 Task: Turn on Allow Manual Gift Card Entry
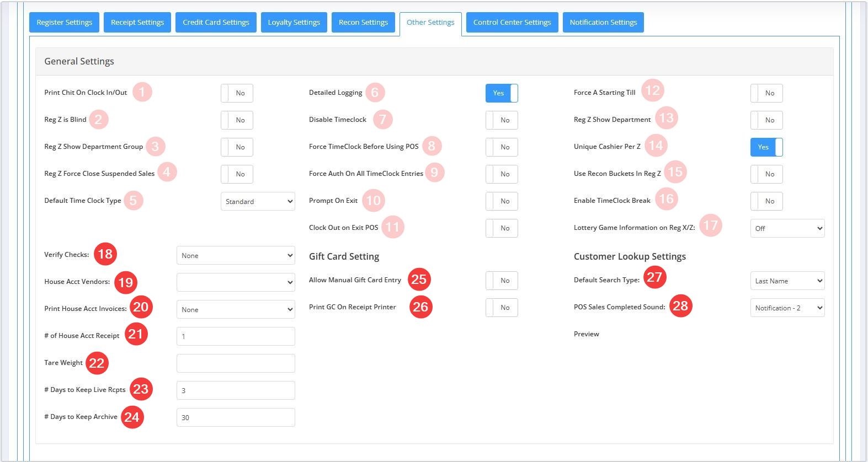coord(502,281)
